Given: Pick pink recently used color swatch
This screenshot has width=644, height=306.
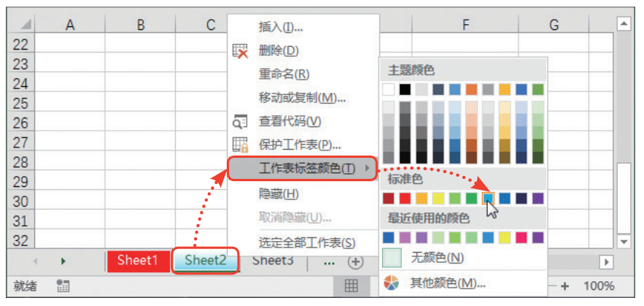Looking at the screenshot, I should pos(521,237).
